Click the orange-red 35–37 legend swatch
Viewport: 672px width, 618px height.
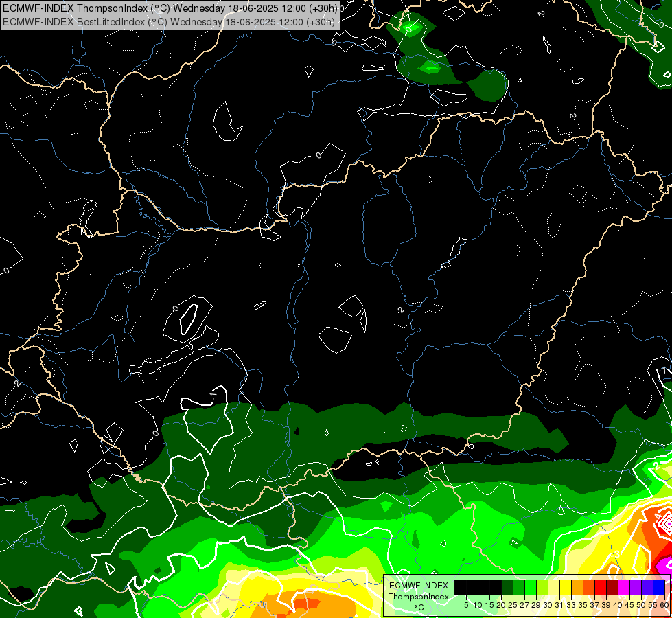(589, 588)
